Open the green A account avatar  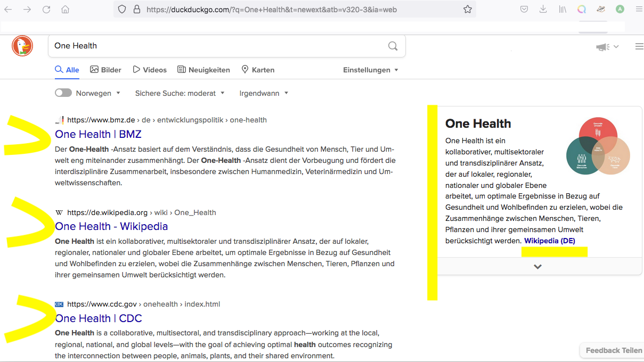click(620, 9)
